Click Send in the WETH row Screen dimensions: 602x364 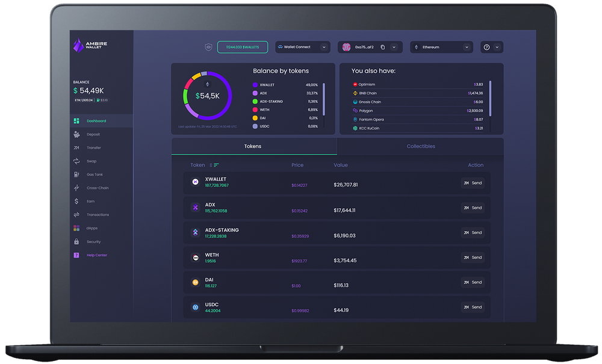coord(473,258)
